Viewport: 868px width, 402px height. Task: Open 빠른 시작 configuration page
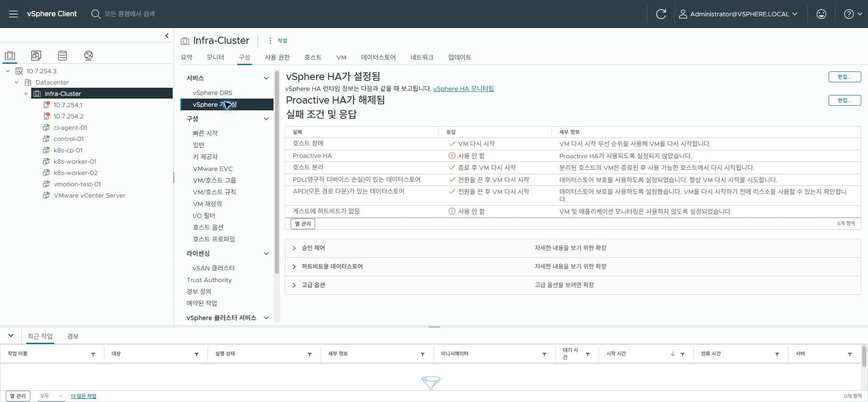pos(205,133)
